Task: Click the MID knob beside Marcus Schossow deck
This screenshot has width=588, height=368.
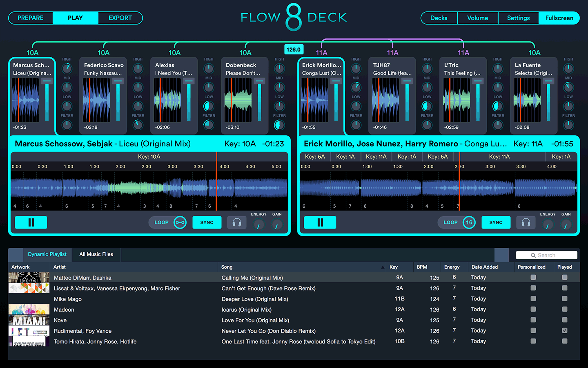Action: [67, 87]
